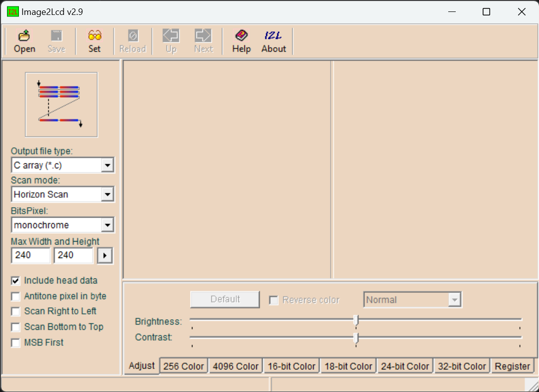This screenshot has width=539, height=392.
Task: Click the Output file type label
Action: click(41, 151)
